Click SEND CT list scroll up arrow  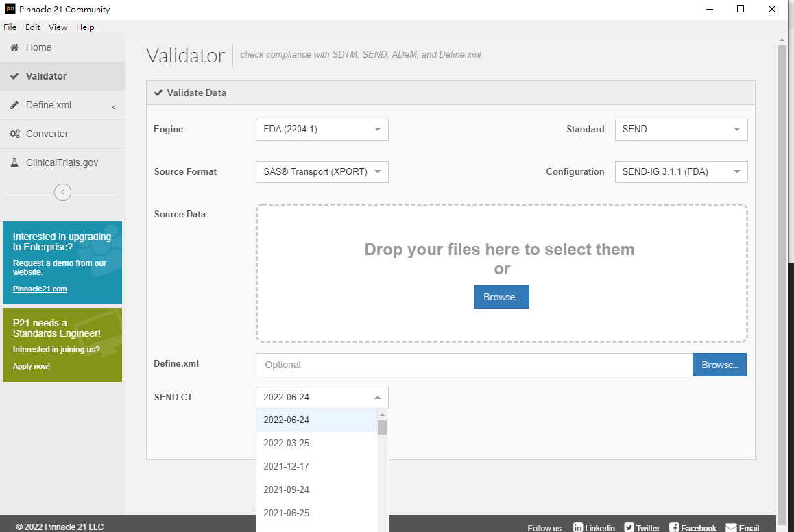coord(383,415)
